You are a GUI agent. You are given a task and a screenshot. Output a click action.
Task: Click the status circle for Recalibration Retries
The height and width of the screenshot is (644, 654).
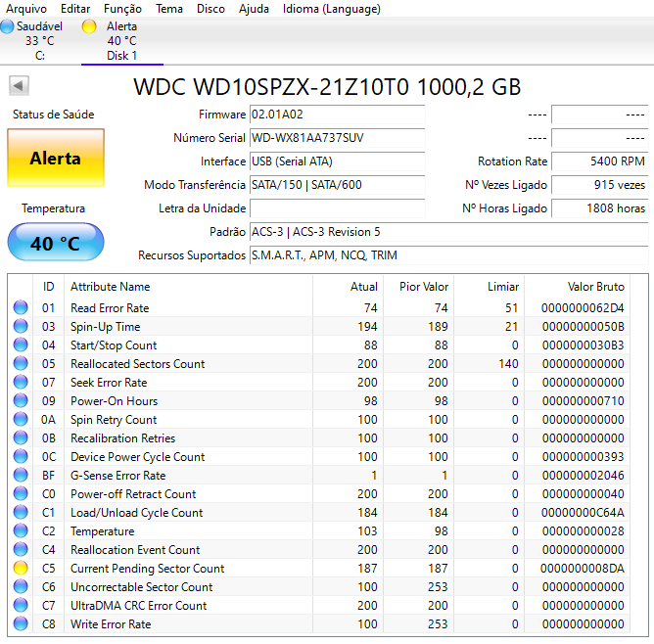pyautogui.click(x=21, y=437)
